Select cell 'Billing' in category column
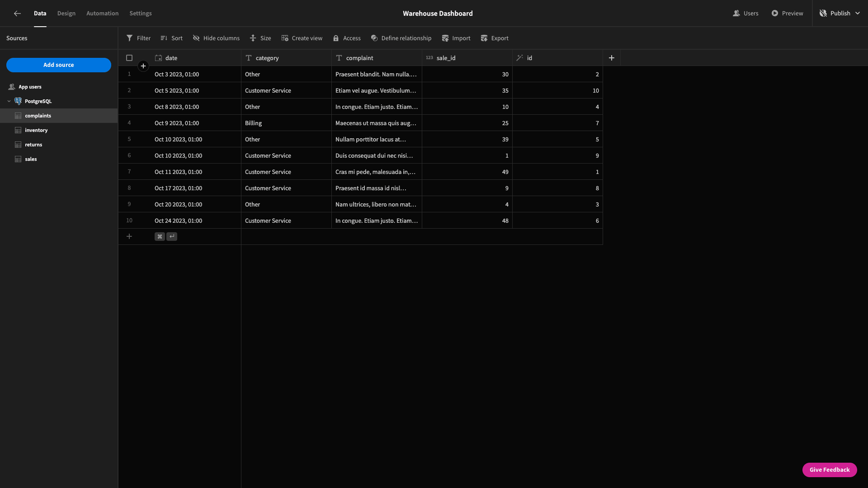The image size is (868, 488). [286, 123]
